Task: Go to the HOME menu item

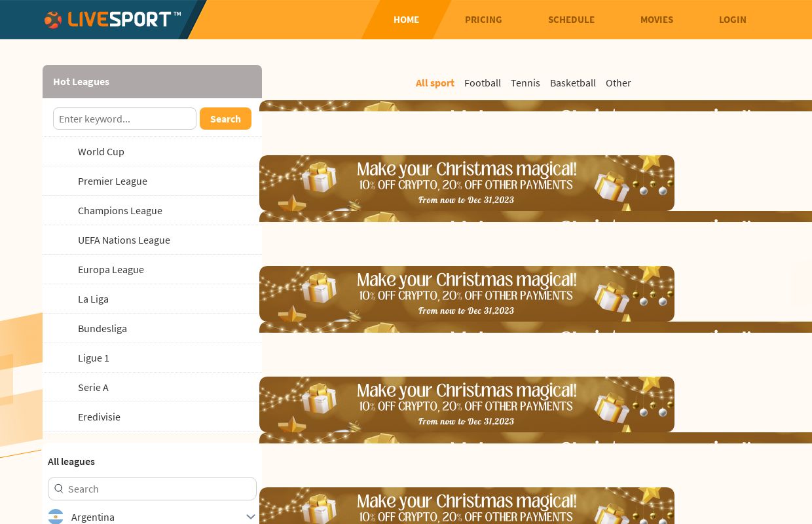Action: pyautogui.click(x=406, y=20)
